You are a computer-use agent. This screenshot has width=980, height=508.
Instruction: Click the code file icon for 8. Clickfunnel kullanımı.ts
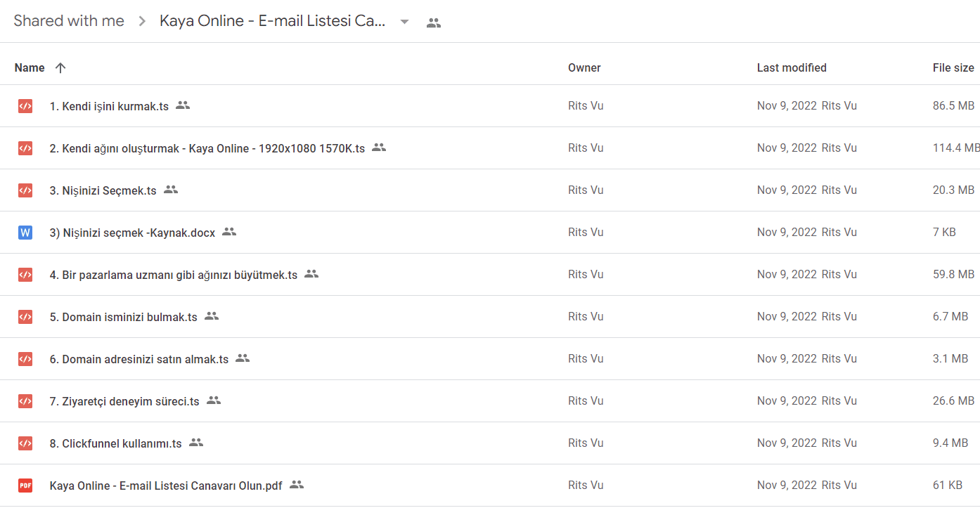click(x=25, y=443)
